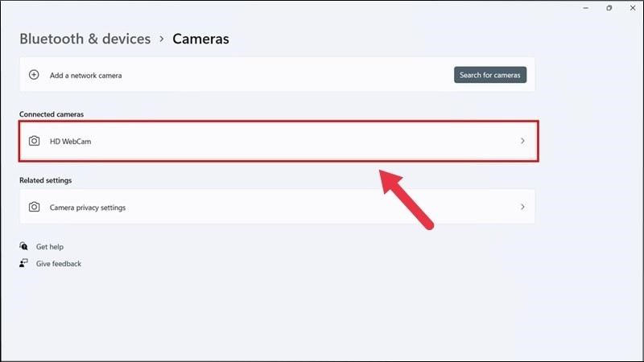Expand HD WebCam using its right chevron

522,141
